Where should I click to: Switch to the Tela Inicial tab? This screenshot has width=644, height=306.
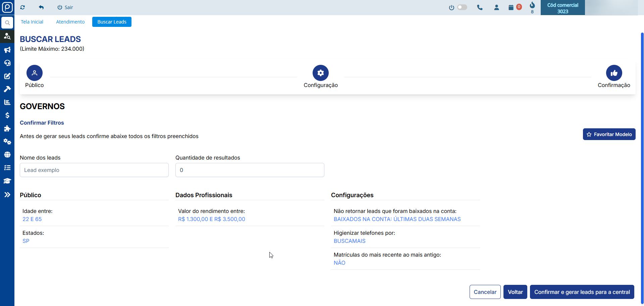(32, 22)
